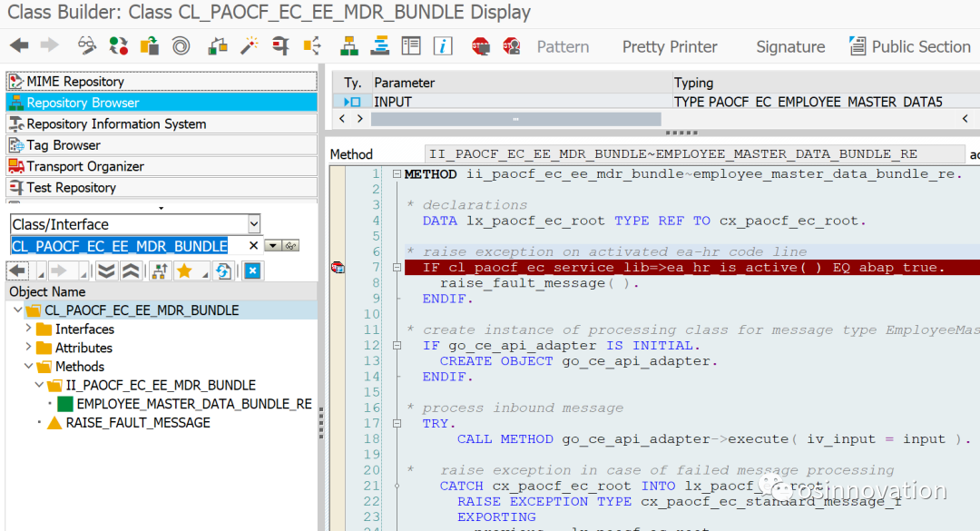Activate object with the magic wand icon
The height and width of the screenshot is (531, 980).
[x=250, y=45]
